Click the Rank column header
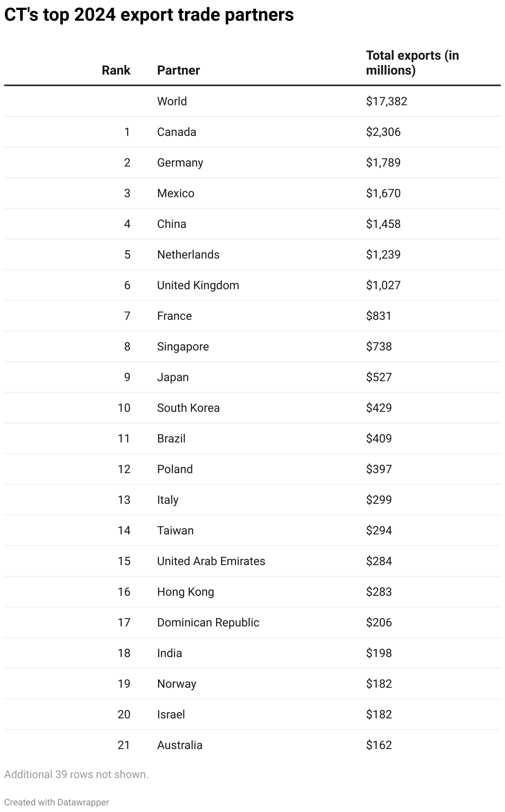Viewport: 505px width, 812px height. point(116,70)
